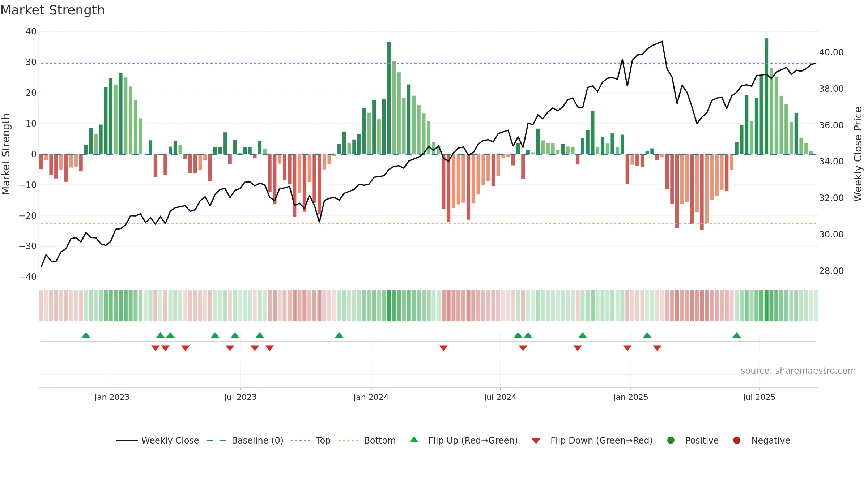Click the tallest green bar near Jul 2025
Viewport: 868px width, 488px height.
point(766,96)
